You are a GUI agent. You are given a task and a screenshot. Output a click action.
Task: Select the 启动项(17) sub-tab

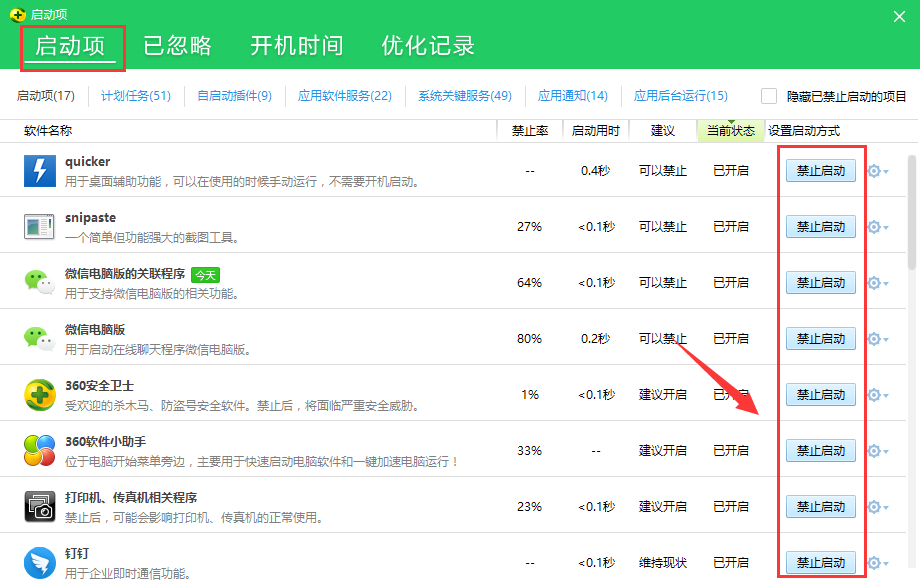46,96
